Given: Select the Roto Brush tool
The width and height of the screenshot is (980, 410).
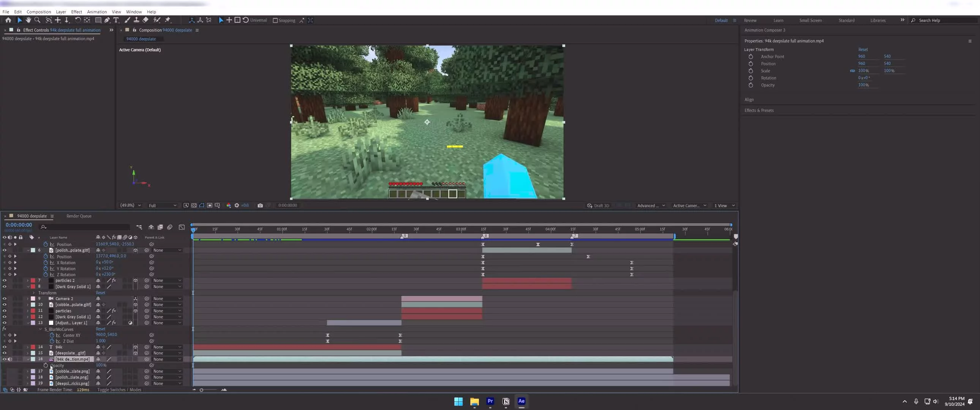Looking at the screenshot, I should 156,20.
